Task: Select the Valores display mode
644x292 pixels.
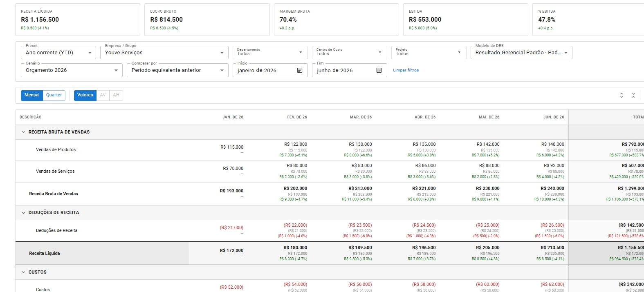Action: point(85,95)
